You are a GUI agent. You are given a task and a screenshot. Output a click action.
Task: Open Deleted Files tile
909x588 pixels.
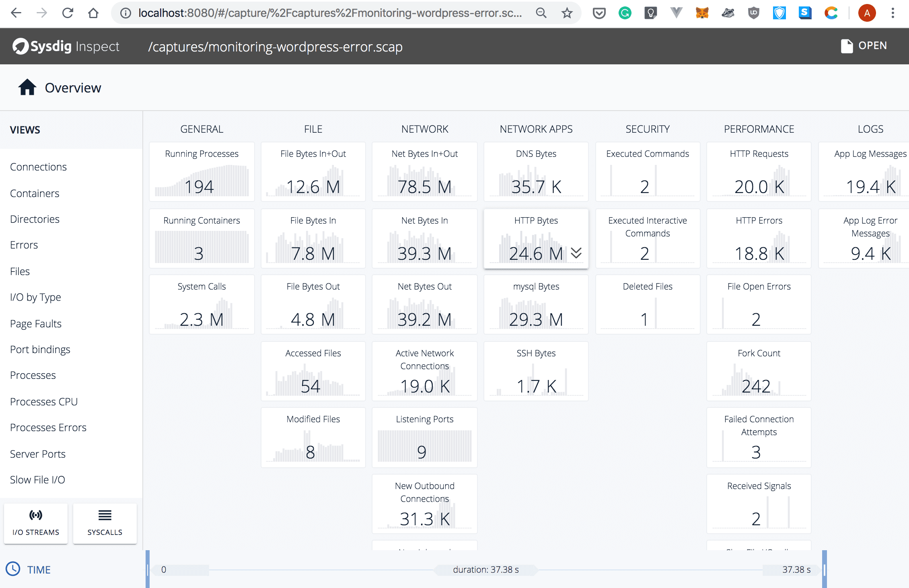click(x=648, y=304)
